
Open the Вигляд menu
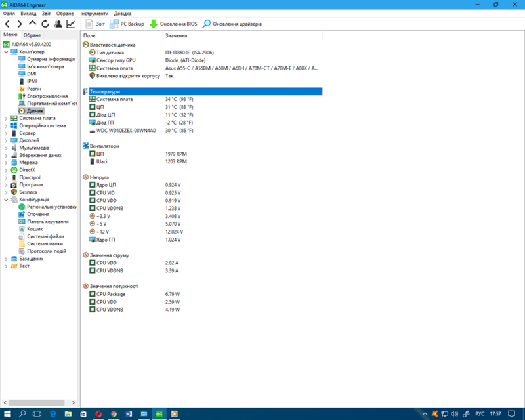(x=28, y=14)
